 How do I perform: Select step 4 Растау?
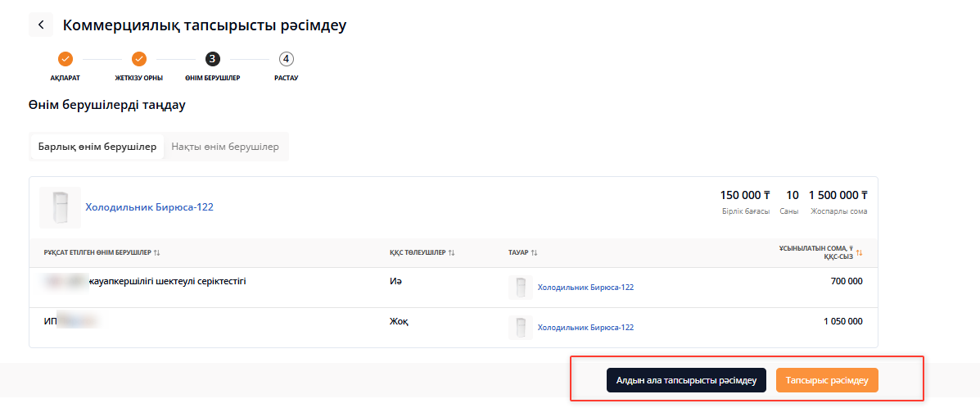click(x=286, y=59)
